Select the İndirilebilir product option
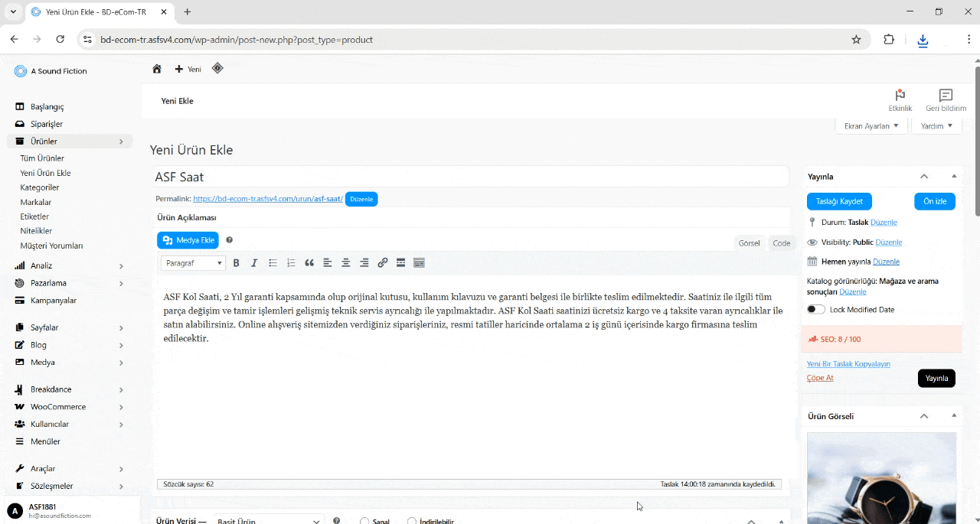This screenshot has width=980, height=524. 412,521
